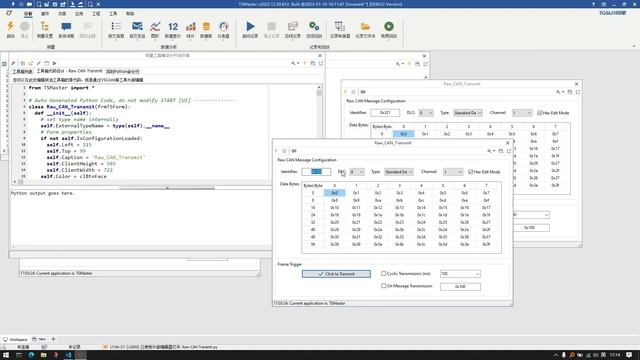Select the 0x7 data byte cell in front window
The height and width of the screenshot is (360, 640).
486,193
